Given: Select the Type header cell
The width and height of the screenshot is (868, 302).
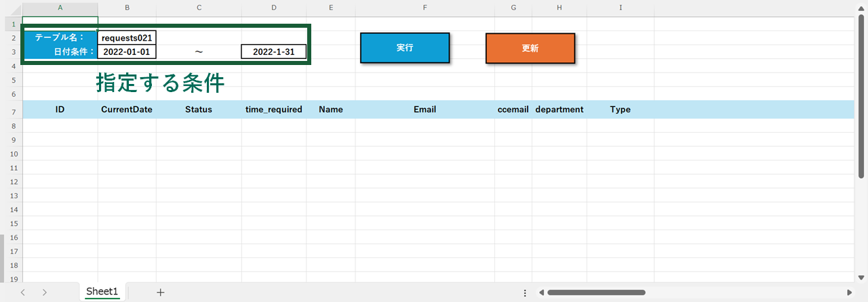Looking at the screenshot, I should coord(620,109).
